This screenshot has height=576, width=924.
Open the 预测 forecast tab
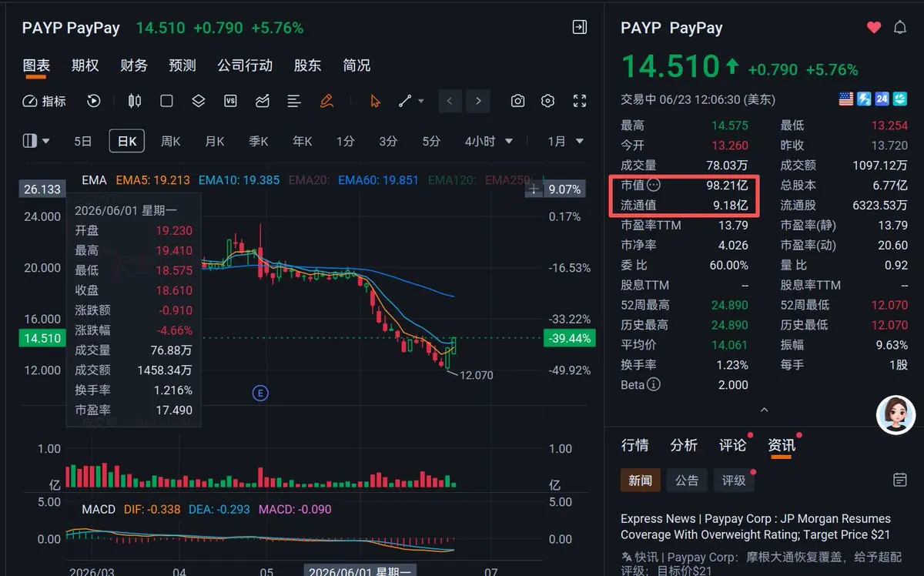[182, 65]
